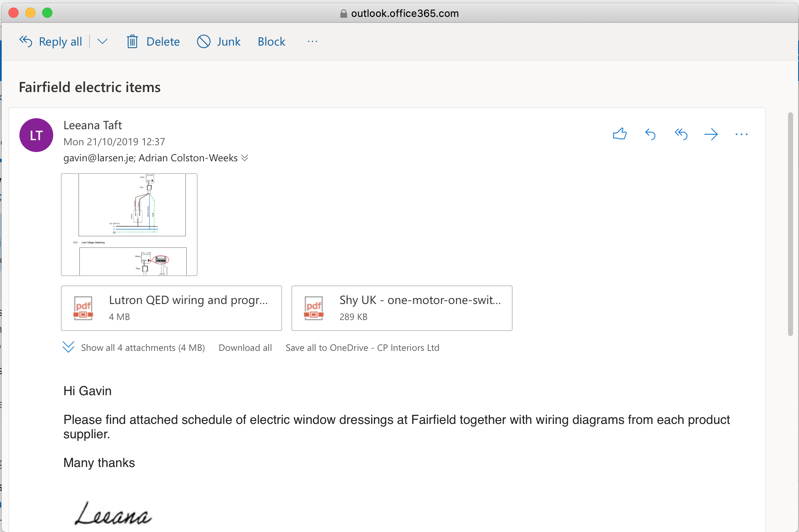Click Reply all in the top toolbar
The image size is (799, 532).
click(51, 41)
